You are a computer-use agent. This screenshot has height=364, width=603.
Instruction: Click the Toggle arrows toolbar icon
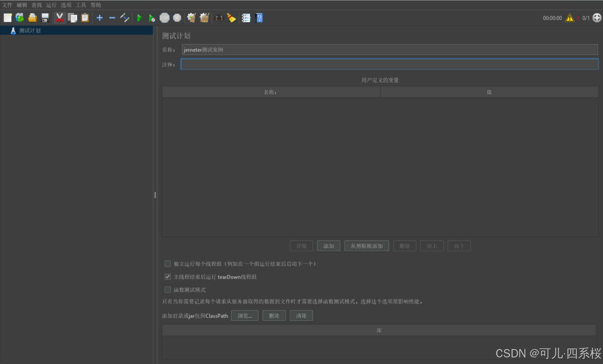[x=125, y=18]
